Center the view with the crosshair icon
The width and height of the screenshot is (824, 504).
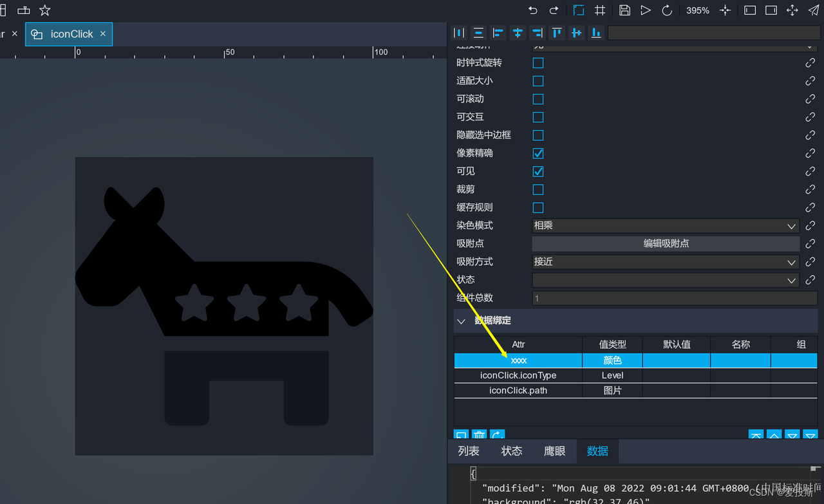pos(726,10)
